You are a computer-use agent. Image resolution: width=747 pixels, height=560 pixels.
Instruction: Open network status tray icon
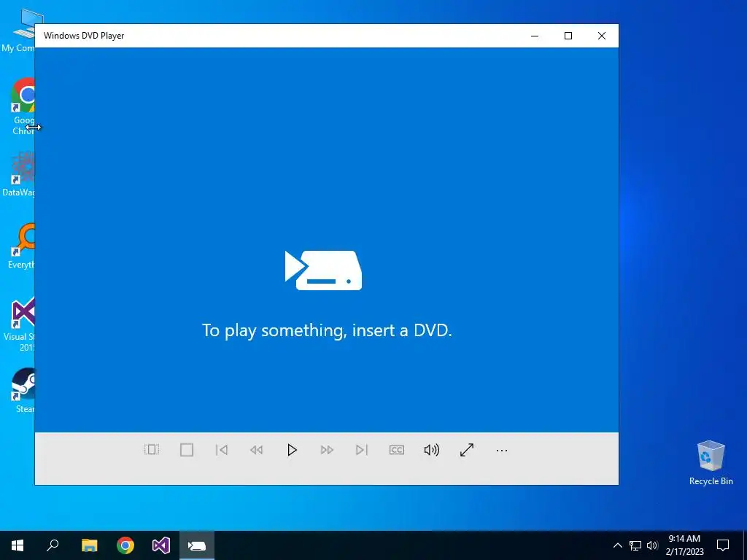coord(635,545)
